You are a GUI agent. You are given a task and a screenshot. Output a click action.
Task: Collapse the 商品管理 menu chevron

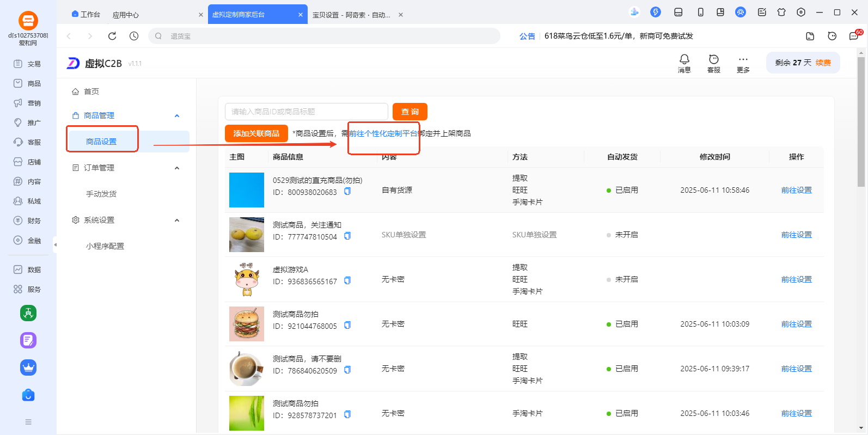177,115
